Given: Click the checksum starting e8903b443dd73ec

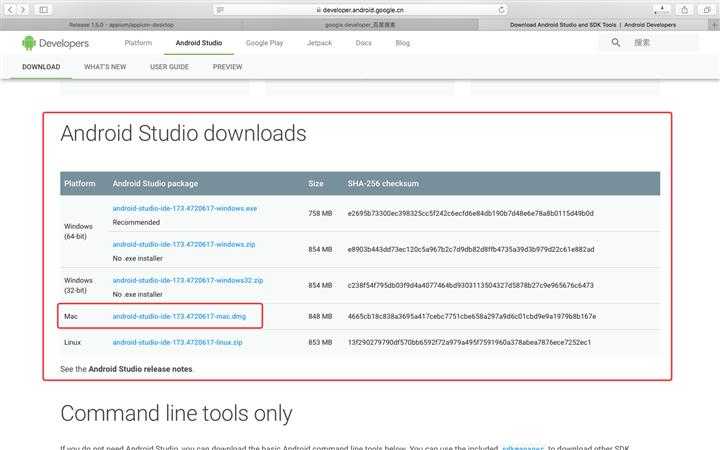Looking at the screenshot, I should pos(471,249).
